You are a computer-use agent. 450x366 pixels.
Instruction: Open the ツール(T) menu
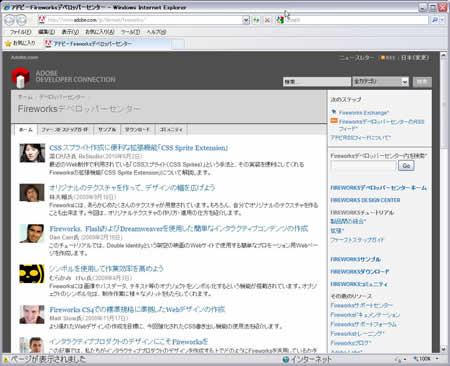coord(130,32)
